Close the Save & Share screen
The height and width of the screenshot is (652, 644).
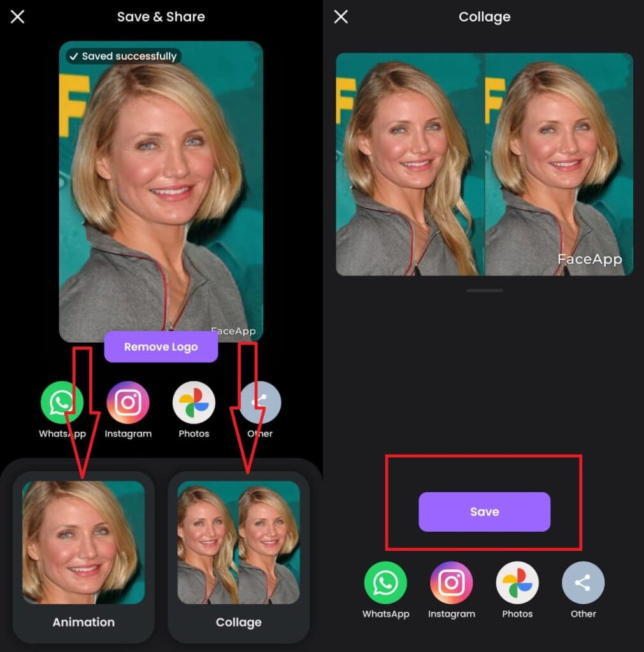[17, 17]
